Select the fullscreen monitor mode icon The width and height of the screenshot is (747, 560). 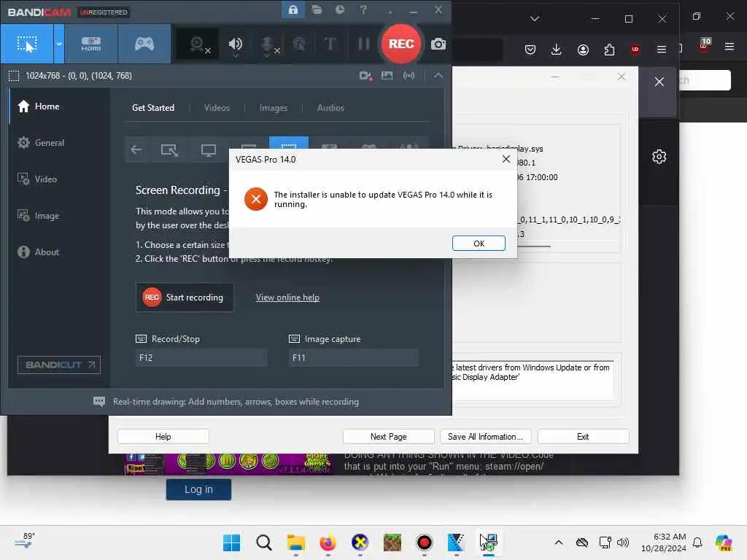click(x=208, y=150)
